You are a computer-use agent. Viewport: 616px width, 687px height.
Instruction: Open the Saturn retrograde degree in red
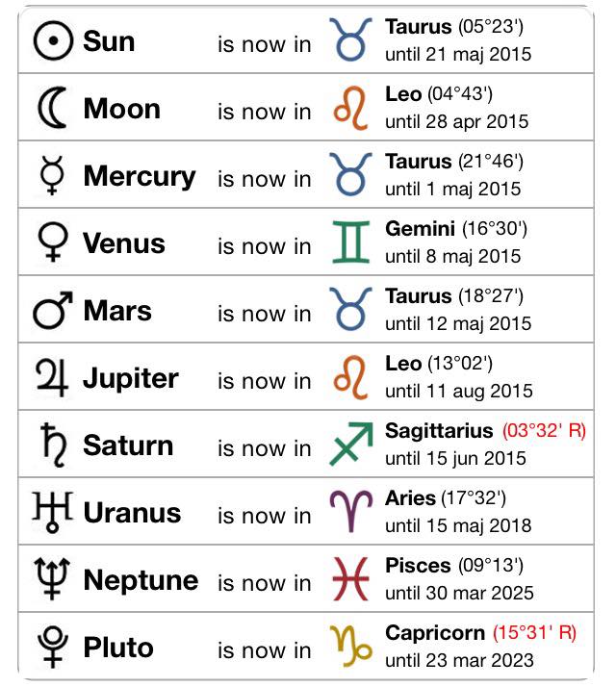click(544, 430)
